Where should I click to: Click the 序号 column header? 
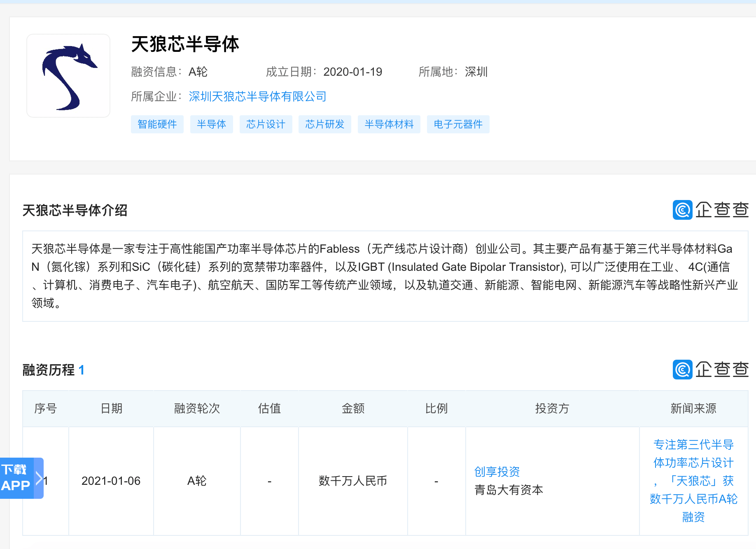[x=46, y=408]
